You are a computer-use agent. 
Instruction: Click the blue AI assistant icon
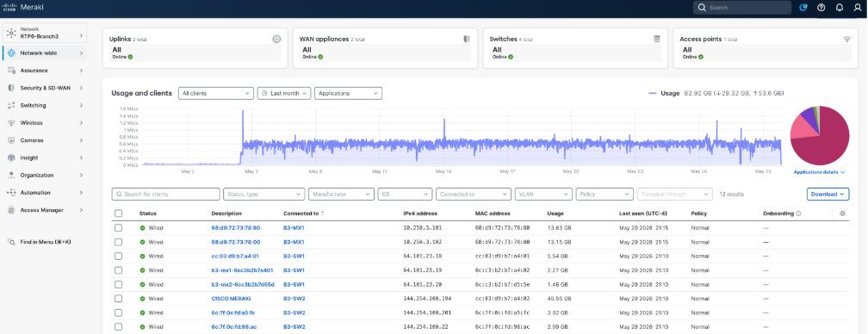[x=803, y=8]
